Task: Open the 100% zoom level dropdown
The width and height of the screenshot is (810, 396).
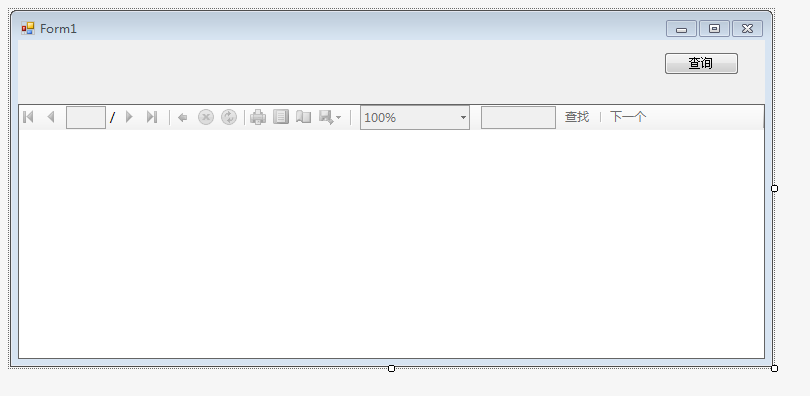Action: 415,117
